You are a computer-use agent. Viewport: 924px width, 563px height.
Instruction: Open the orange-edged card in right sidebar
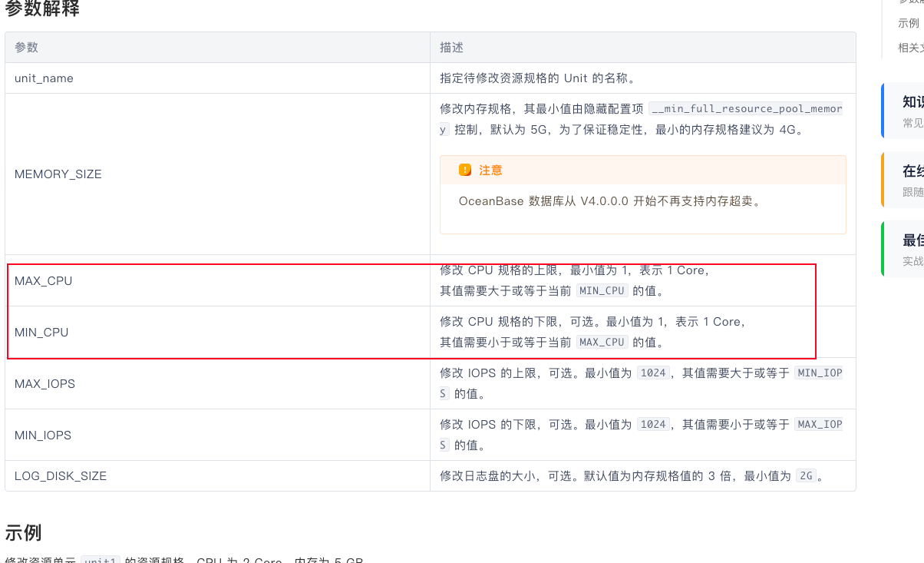click(x=903, y=180)
